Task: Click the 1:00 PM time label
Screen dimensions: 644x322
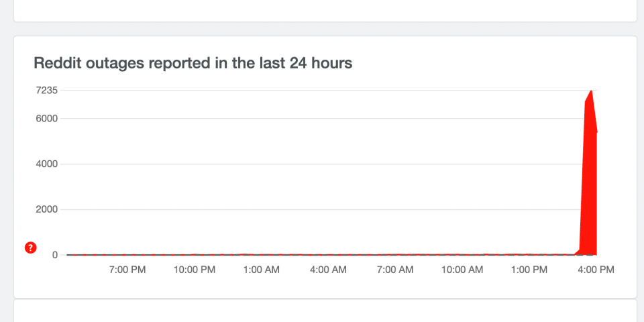Action: 530,270
